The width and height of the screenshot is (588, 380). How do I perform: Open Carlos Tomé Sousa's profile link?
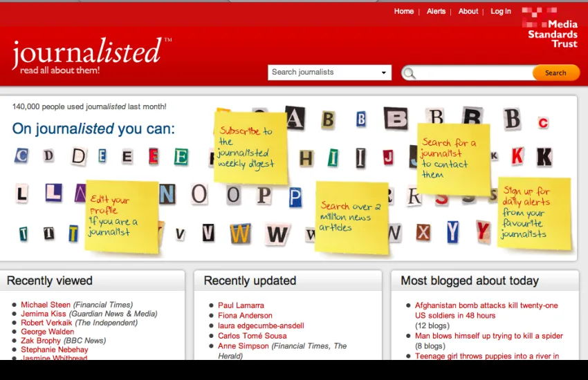click(252, 336)
